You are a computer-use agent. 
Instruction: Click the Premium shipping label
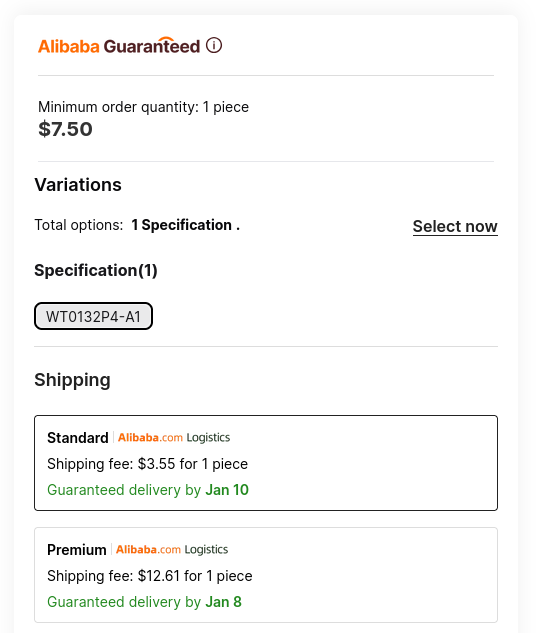point(77,550)
